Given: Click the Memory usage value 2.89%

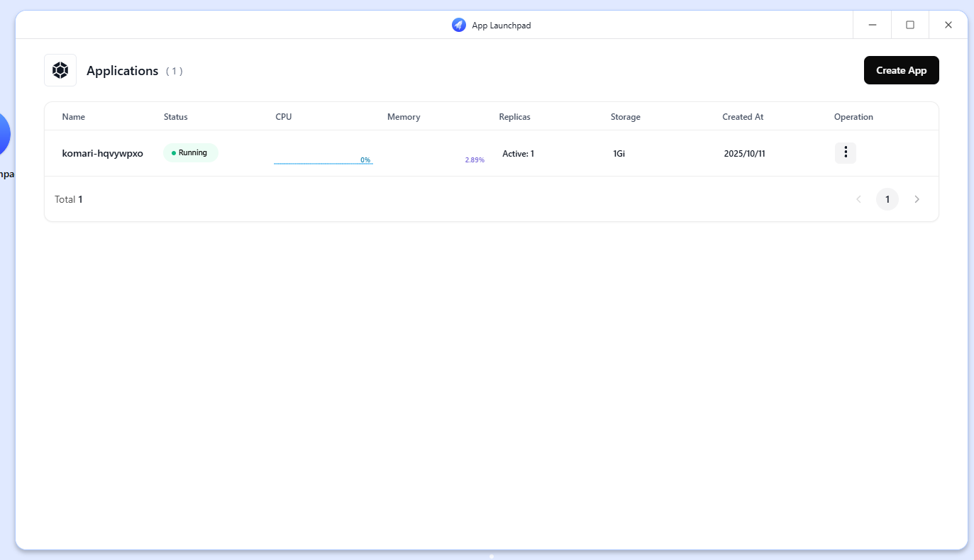Looking at the screenshot, I should [475, 160].
